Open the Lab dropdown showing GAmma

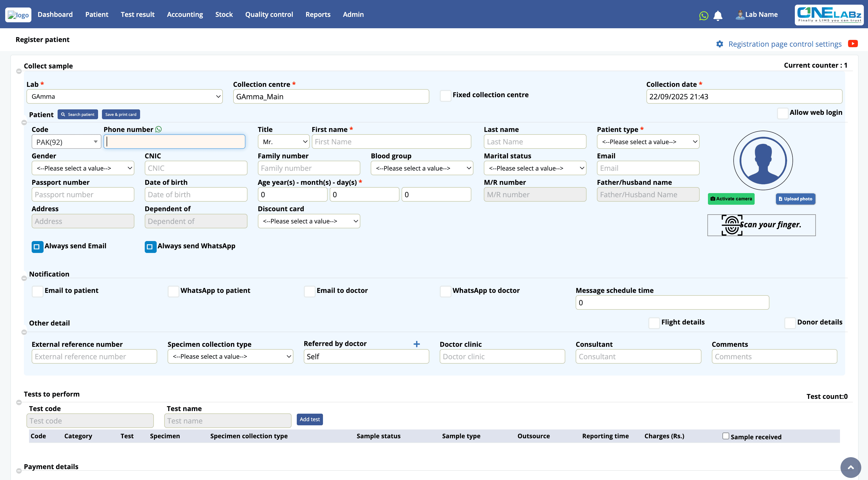coord(124,97)
